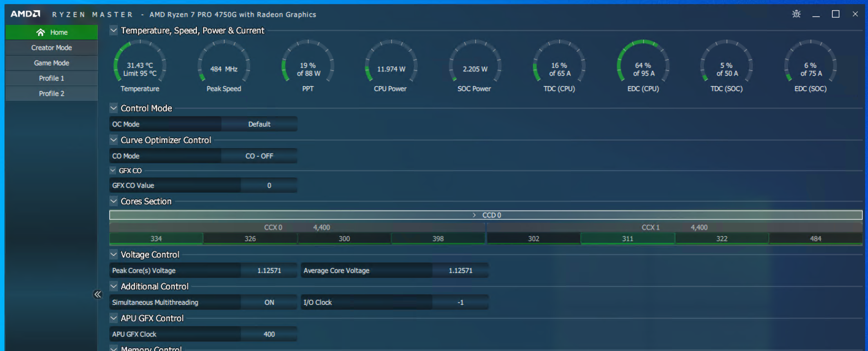Image resolution: width=868 pixels, height=351 pixels.
Task: Switch to Game Mode
Action: [x=51, y=63]
